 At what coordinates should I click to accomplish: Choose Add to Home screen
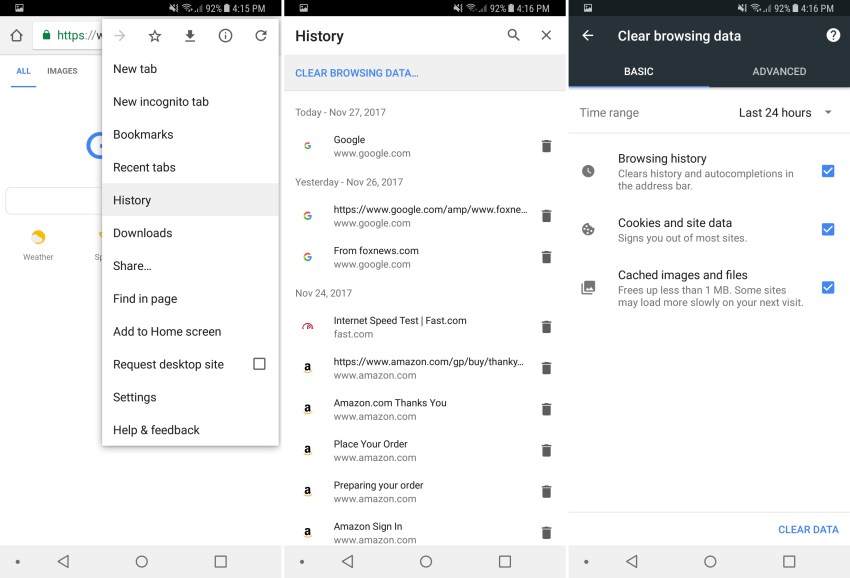click(x=190, y=331)
